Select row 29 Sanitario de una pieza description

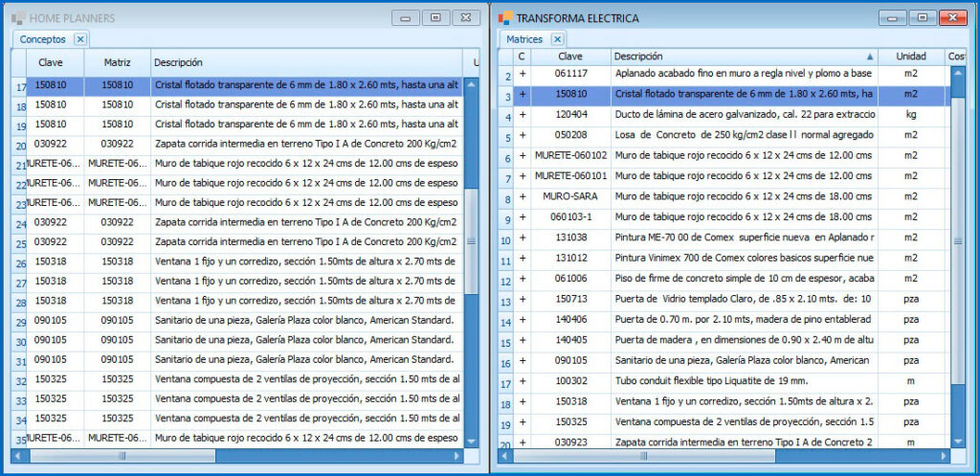pyautogui.click(x=306, y=320)
